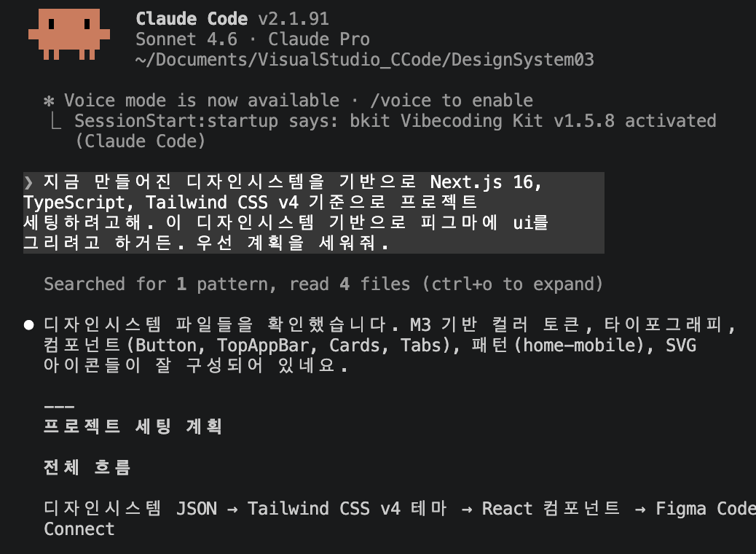Click the white bullet before the assistant response
Viewport: 756px width, 554px height.
[29, 325]
